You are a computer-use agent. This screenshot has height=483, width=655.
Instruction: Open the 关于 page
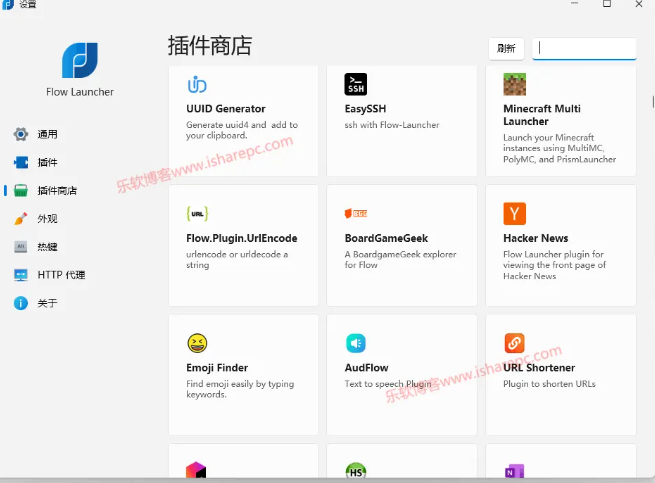point(48,303)
